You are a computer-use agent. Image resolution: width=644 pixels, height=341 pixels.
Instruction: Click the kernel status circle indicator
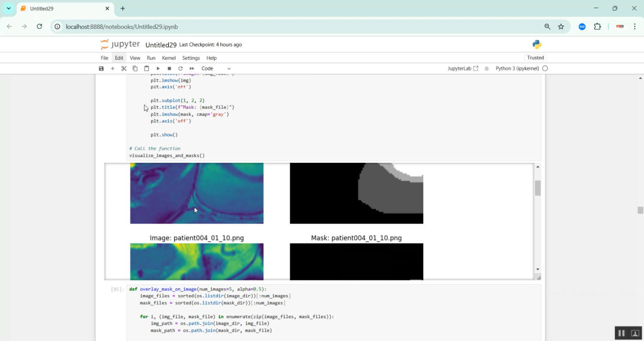[x=545, y=68]
